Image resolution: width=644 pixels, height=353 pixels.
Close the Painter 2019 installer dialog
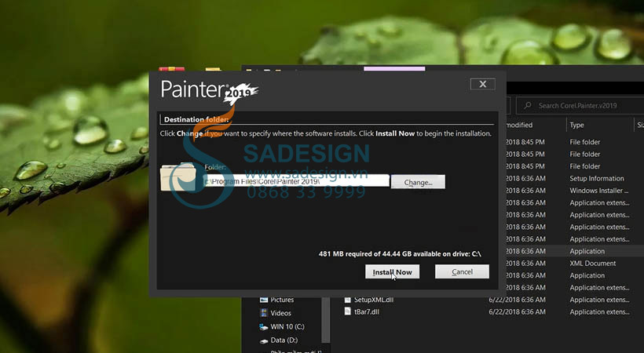(x=482, y=84)
